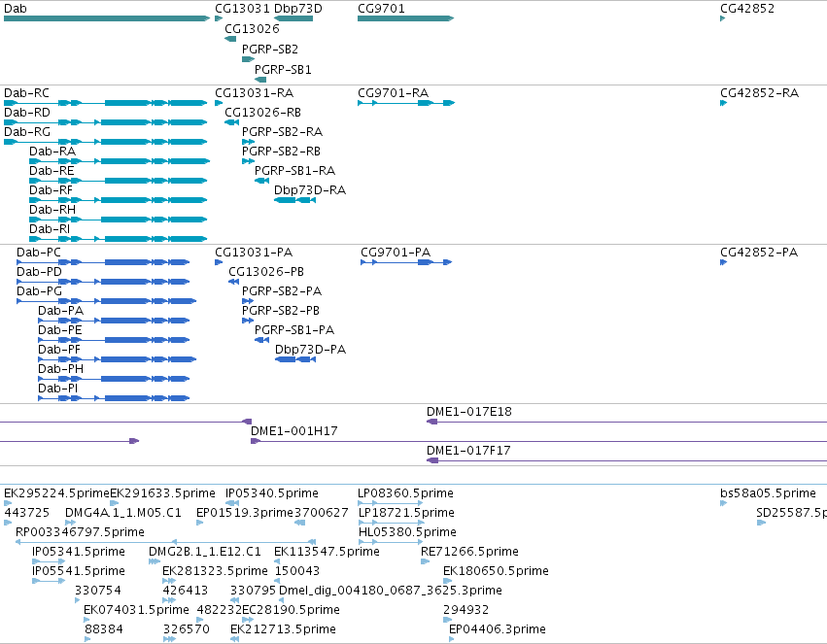Image resolution: width=827 pixels, height=644 pixels.
Task: Select the CG13026 gene label
Action: (252, 29)
